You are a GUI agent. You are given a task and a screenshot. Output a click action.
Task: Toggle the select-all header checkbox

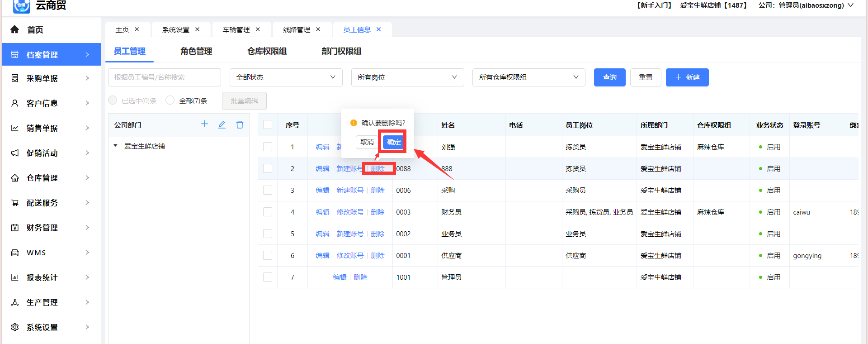(x=268, y=125)
